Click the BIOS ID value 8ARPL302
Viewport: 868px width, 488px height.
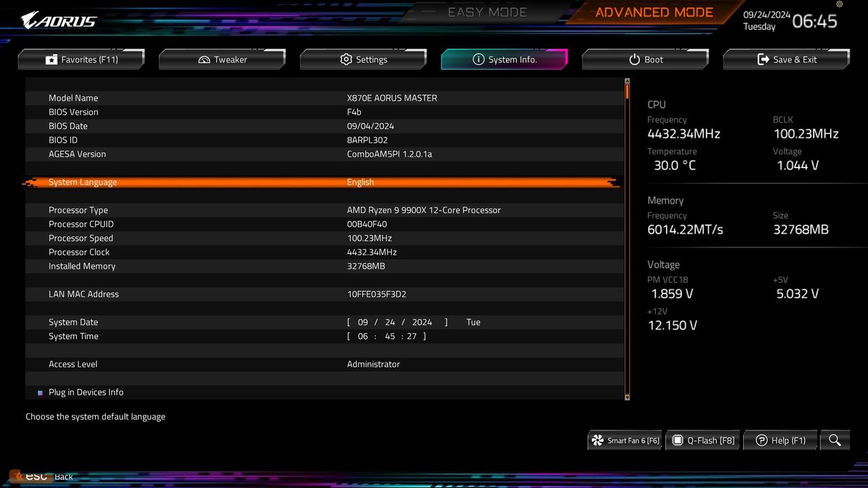pos(367,140)
